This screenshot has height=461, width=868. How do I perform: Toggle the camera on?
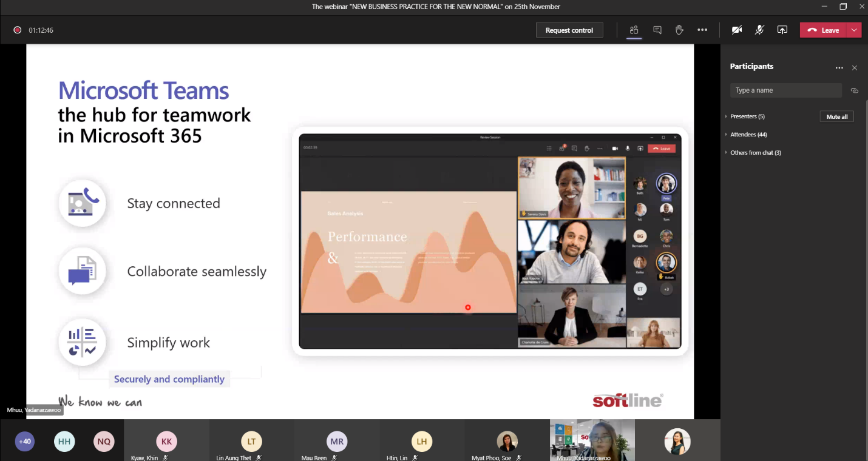click(x=737, y=30)
